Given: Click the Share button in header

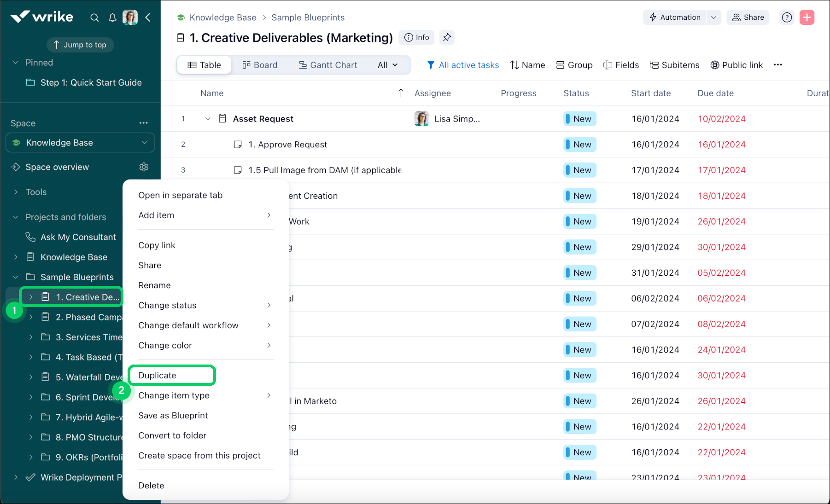Looking at the screenshot, I should tap(748, 17).
